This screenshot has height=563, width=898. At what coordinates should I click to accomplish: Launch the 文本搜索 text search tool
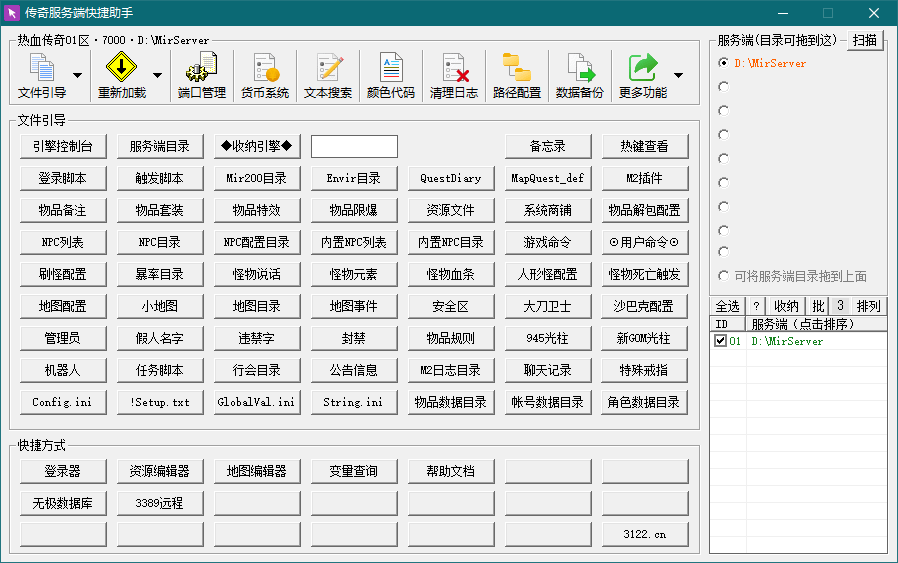(x=328, y=76)
